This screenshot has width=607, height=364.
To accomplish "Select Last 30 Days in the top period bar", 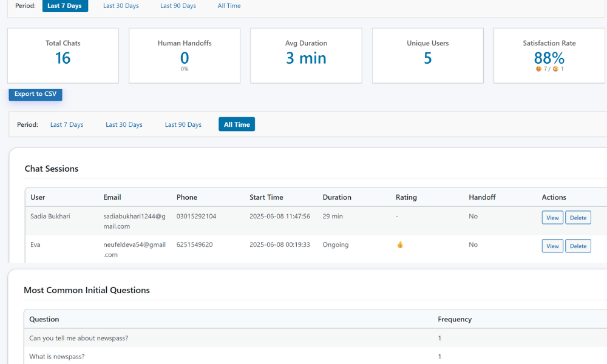I will point(121,6).
